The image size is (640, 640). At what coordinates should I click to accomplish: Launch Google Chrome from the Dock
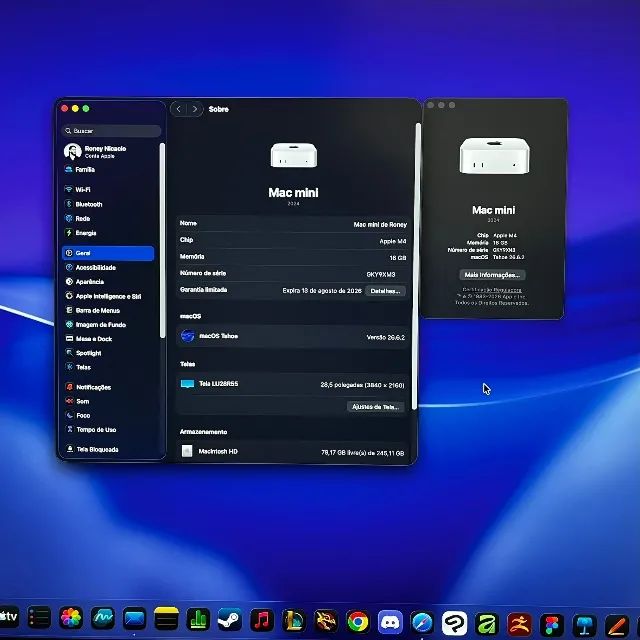358,622
